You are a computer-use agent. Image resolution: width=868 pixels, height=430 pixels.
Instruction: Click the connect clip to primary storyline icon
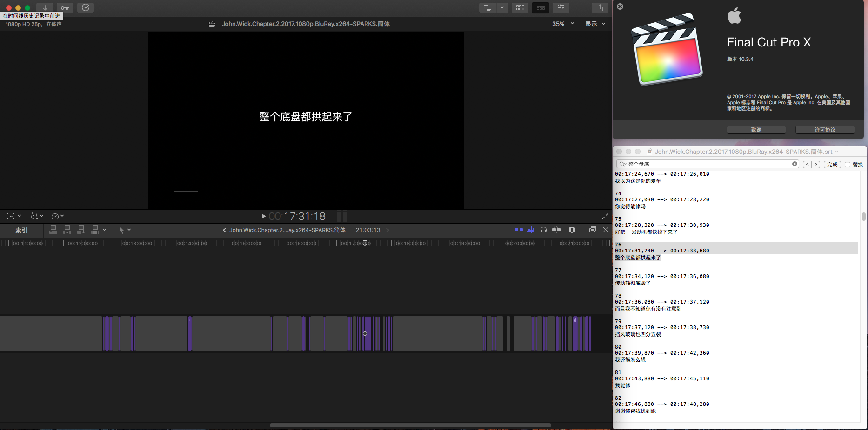(x=53, y=230)
